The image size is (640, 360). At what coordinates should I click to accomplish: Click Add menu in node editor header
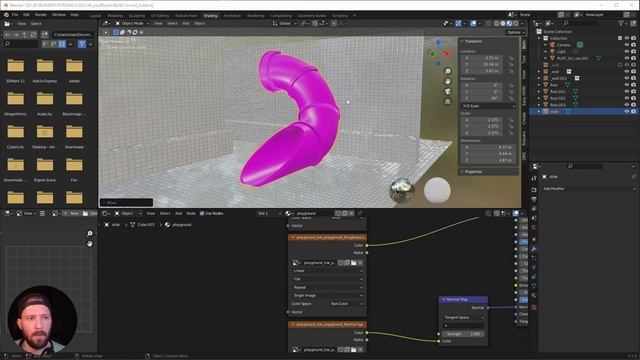[178, 213]
